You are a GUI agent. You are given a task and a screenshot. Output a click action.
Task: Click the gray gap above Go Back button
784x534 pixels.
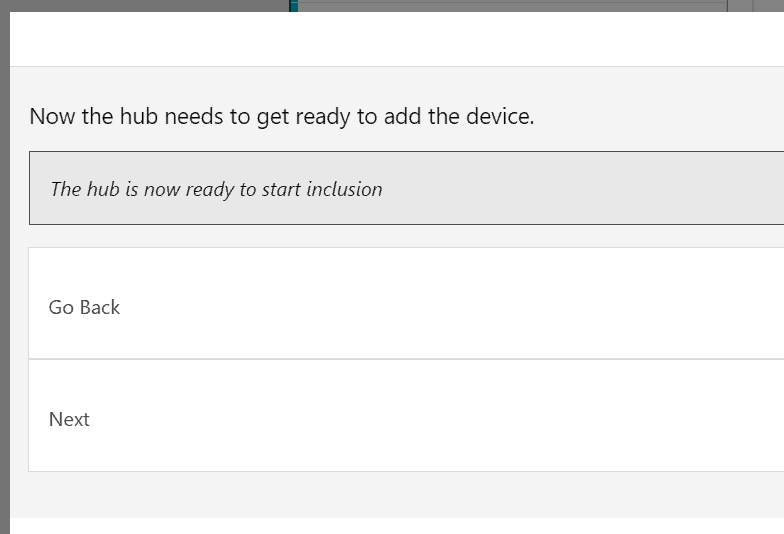[x=400, y=236]
